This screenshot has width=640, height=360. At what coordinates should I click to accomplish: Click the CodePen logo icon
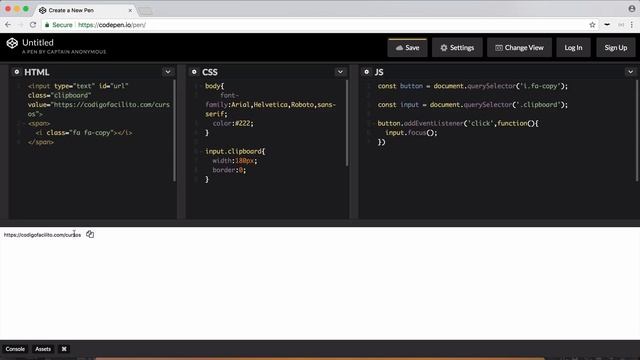(12, 43)
